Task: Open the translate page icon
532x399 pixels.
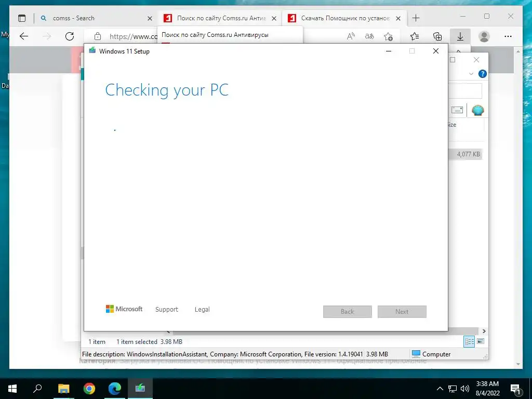Action: pos(369,36)
